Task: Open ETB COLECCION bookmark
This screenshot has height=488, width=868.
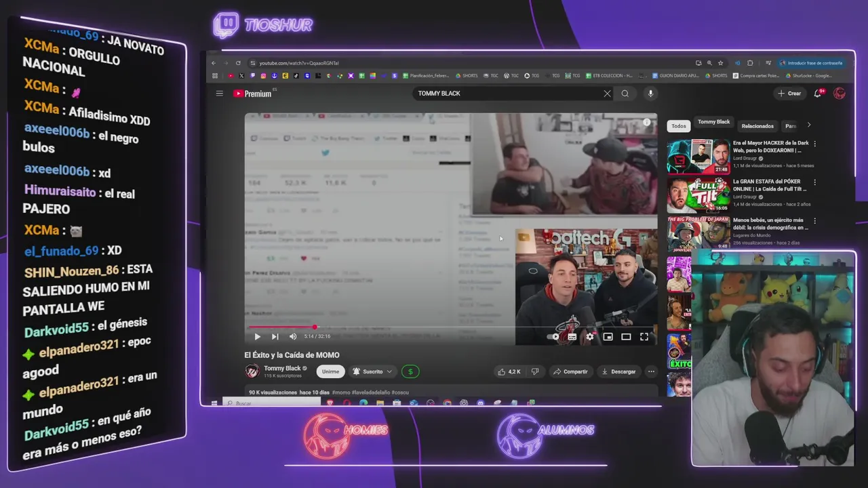Action: click(608, 76)
